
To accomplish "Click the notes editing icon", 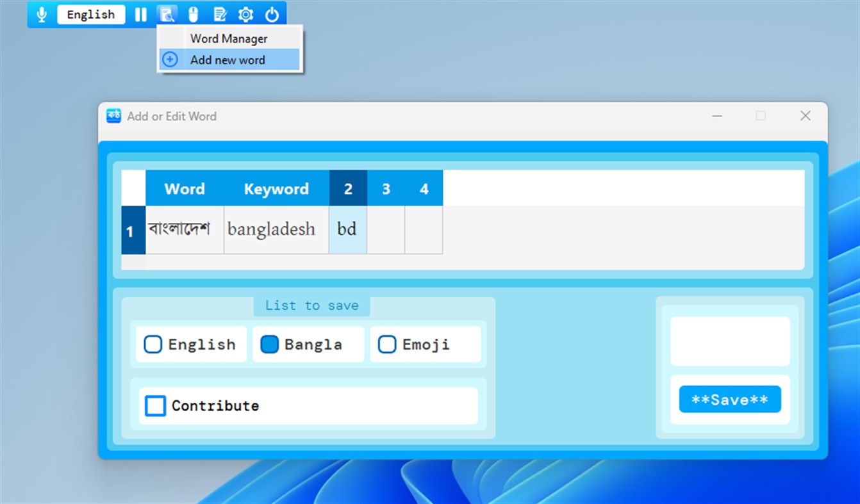I will tap(220, 14).
